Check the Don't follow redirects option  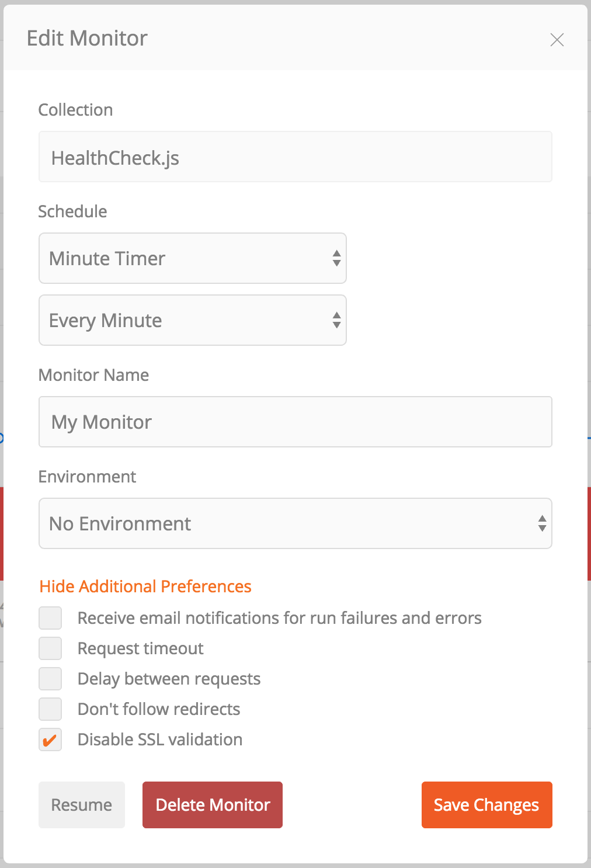(50, 709)
